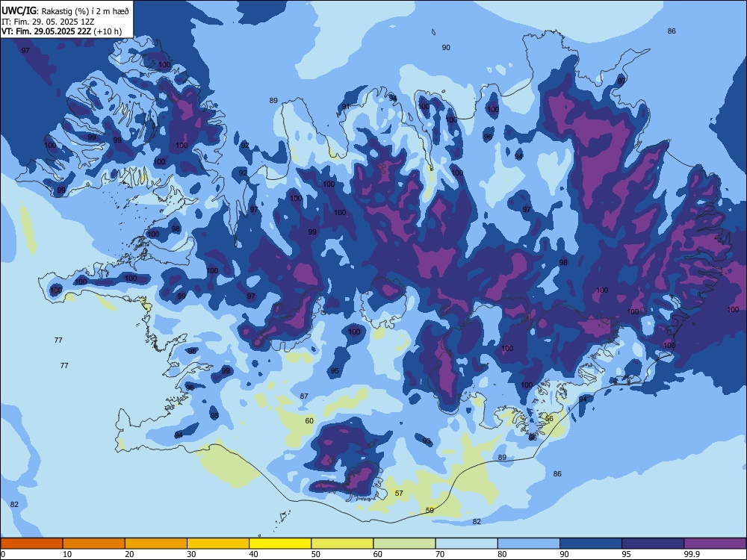Click the 57 value near the south coast
The image size is (747, 560).
coord(399,493)
